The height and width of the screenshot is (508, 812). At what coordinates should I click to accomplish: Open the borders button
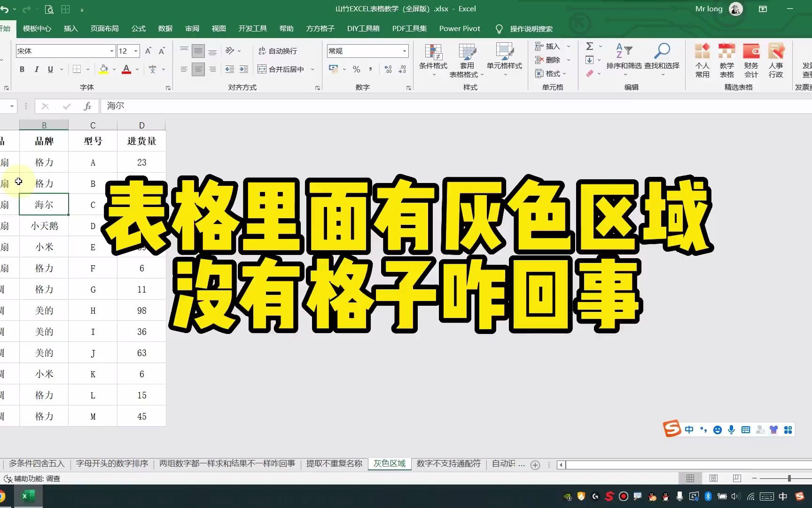pyautogui.click(x=77, y=69)
